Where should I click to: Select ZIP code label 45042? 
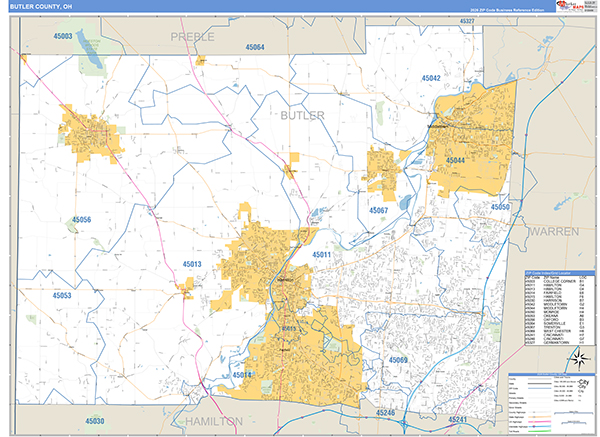click(x=431, y=78)
